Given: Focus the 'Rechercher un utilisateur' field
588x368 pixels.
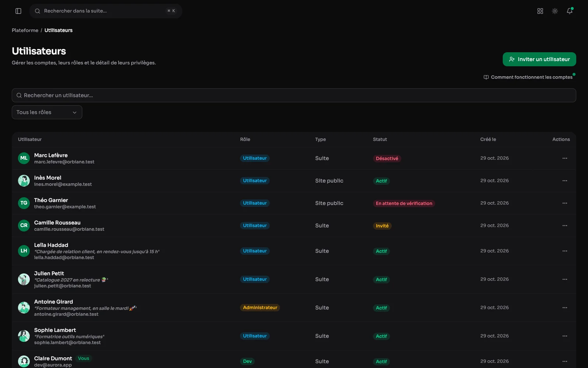Looking at the screenshot, I should (294, 95).
